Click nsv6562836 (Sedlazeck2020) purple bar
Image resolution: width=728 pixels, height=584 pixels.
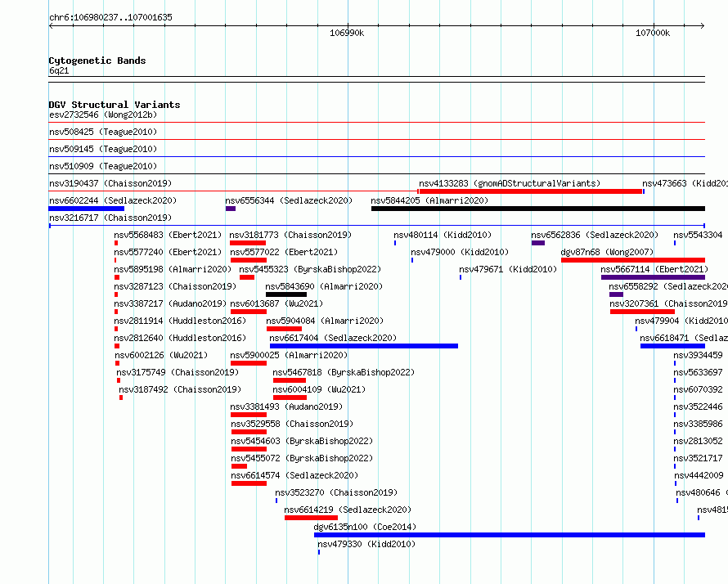pos(538,243)
